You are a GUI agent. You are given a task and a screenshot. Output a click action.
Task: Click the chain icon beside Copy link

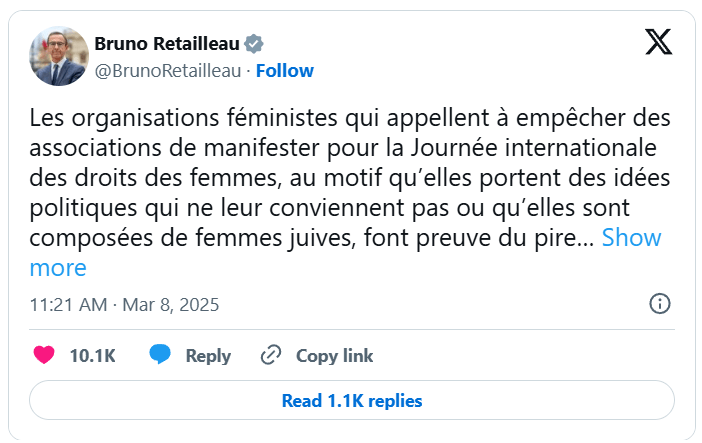click(x=270, y=355)
